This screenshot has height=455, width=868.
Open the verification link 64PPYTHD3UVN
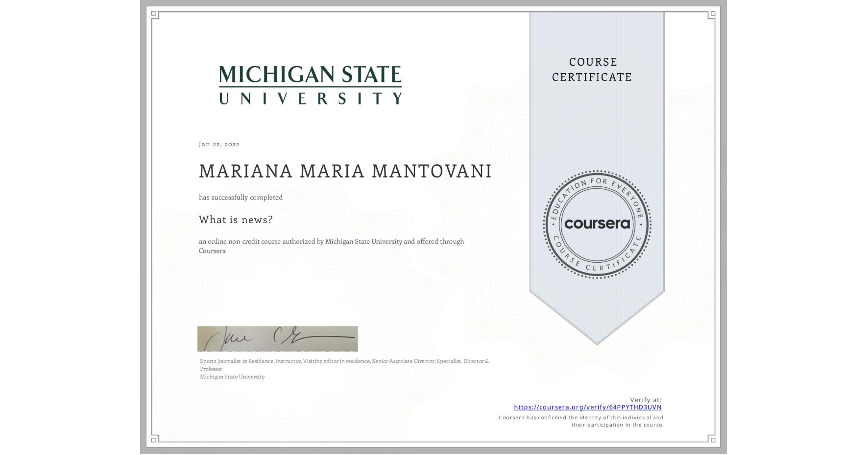[587, 407]
